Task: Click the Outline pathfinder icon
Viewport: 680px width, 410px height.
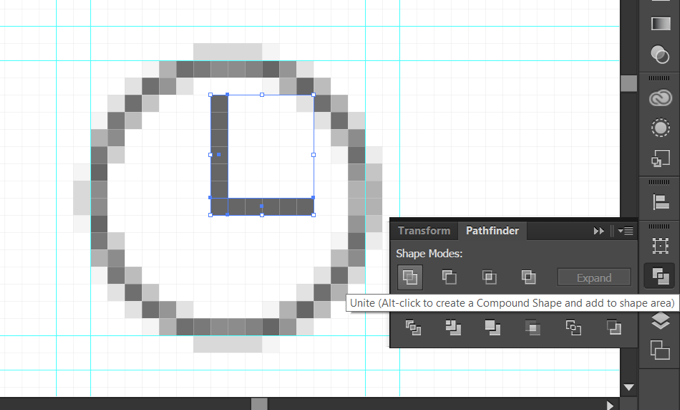Action: [x=573, y=328]
